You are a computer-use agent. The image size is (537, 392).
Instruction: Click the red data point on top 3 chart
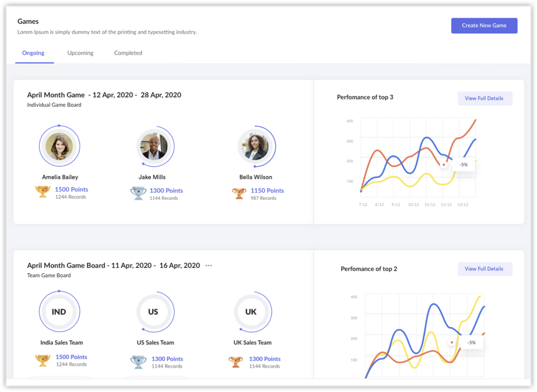(x=444, y=165)
